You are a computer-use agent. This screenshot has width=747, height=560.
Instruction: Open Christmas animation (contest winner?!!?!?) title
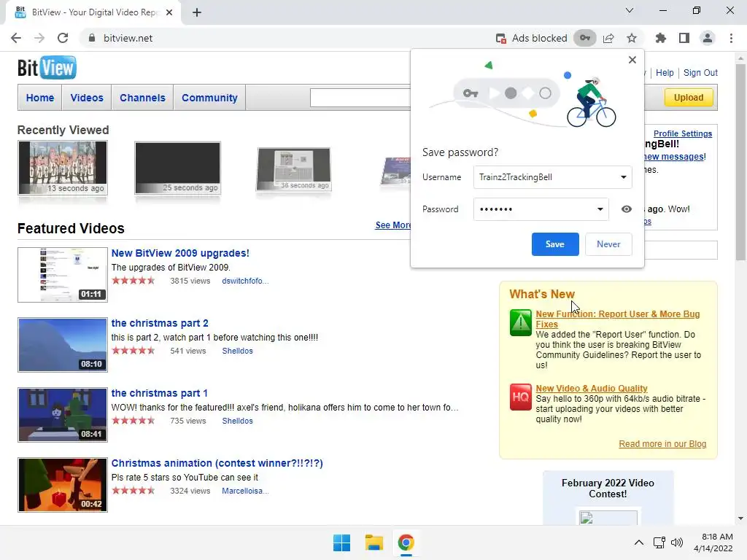217,463
